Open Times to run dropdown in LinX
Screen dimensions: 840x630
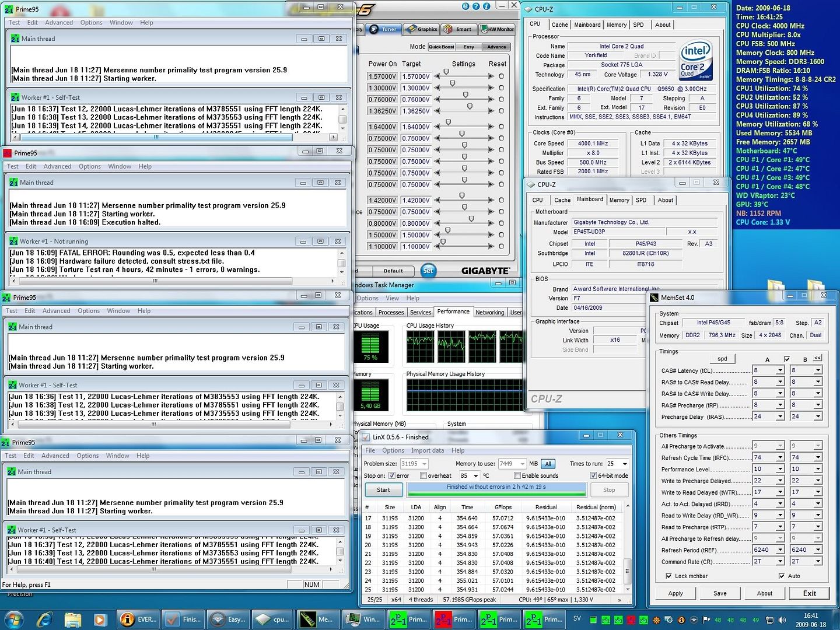click(x=625, y=464)
